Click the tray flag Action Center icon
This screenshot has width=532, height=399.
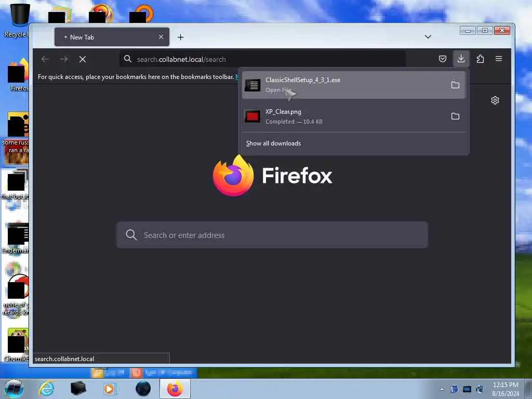tap(454, 389)
